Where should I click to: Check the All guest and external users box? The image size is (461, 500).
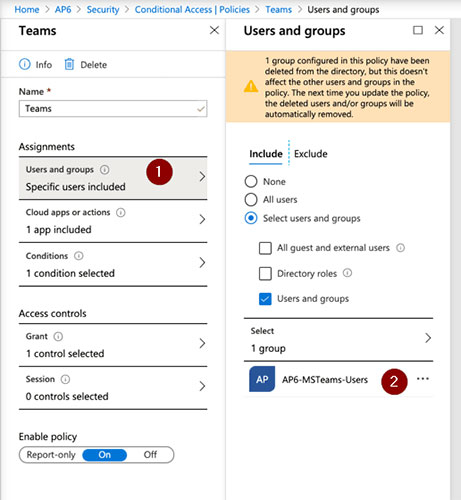(x=265, y=248)
